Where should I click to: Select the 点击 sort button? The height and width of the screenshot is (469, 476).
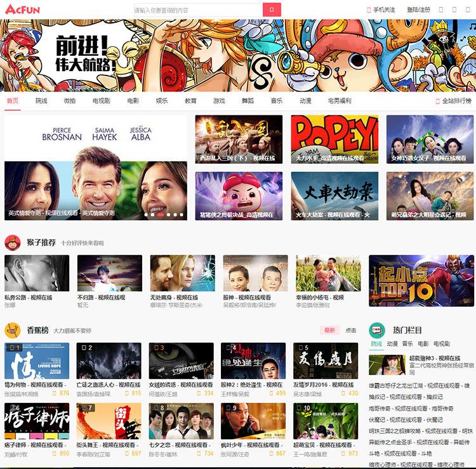pyautogui.click(x=350, y=330)
